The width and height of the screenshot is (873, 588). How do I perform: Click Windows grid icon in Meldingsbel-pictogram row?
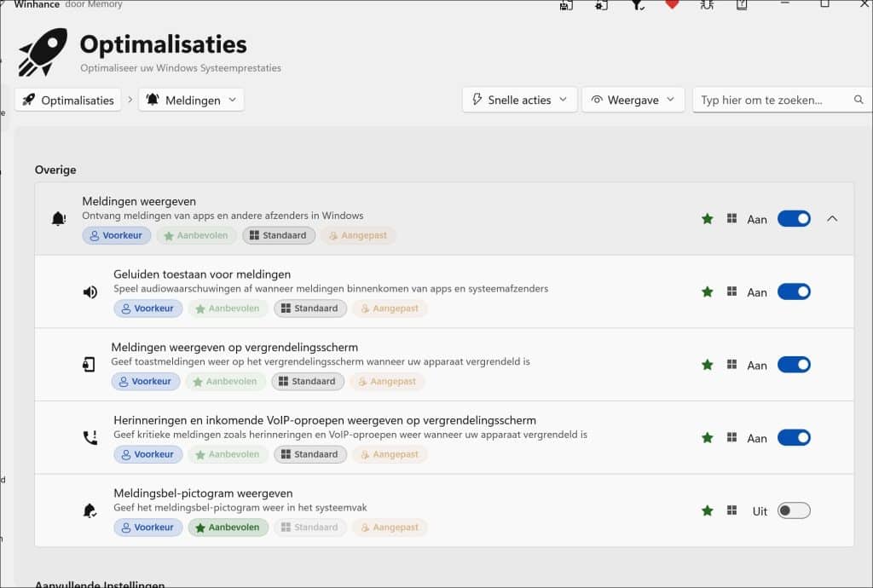point(732,510)
